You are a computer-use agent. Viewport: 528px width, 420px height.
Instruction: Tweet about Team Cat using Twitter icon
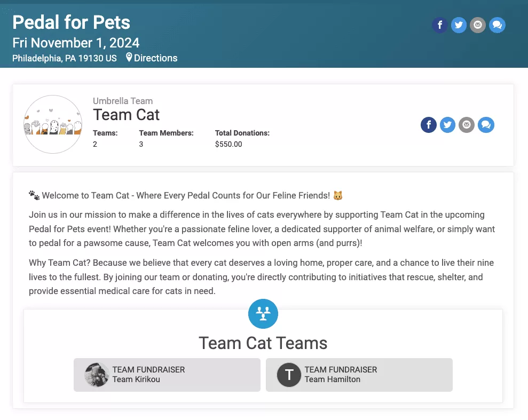447,125
